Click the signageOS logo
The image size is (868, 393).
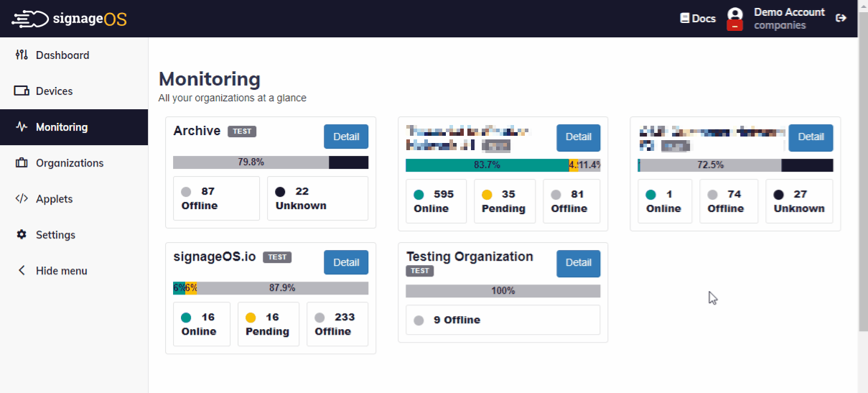click(x=69, y=19)
